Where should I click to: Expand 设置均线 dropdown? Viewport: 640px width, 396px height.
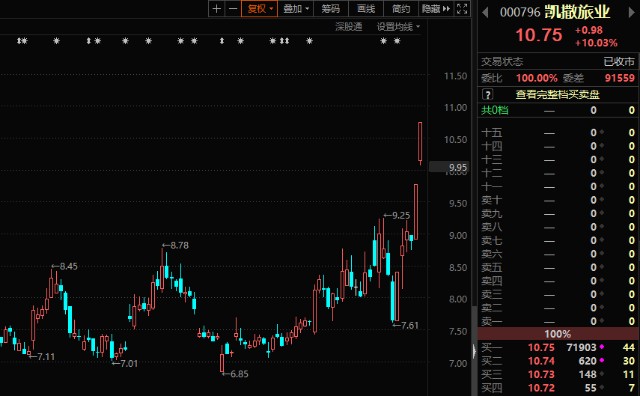point(398,27)
